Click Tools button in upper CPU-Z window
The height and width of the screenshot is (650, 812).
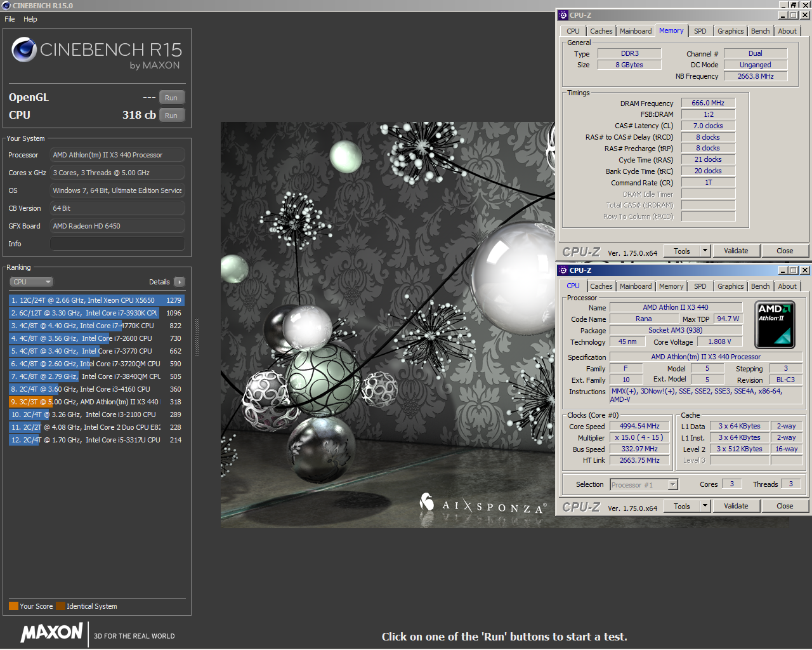click(682, 251)
